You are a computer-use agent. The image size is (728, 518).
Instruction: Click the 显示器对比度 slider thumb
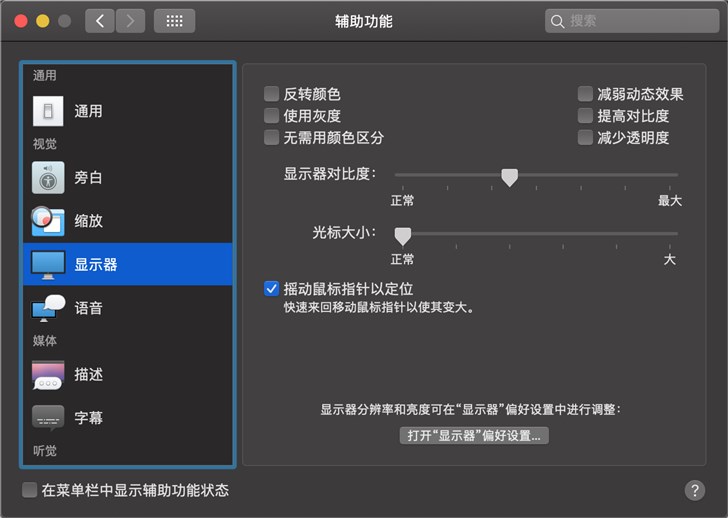tap(509, 177)
